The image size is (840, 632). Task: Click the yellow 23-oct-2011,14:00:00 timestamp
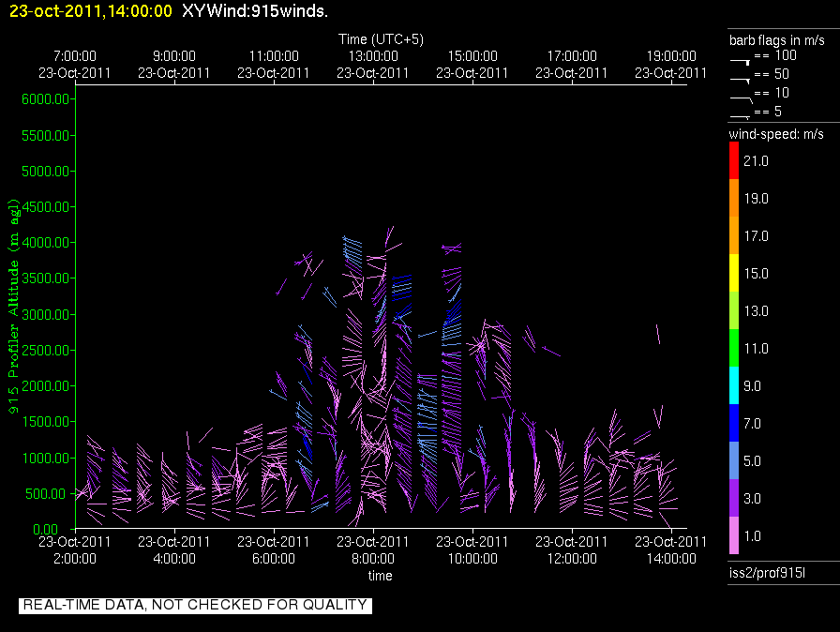91,10
